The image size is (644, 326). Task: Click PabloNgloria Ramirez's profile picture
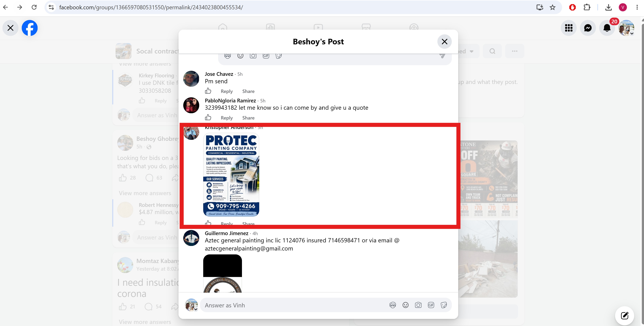click(191, 105)
